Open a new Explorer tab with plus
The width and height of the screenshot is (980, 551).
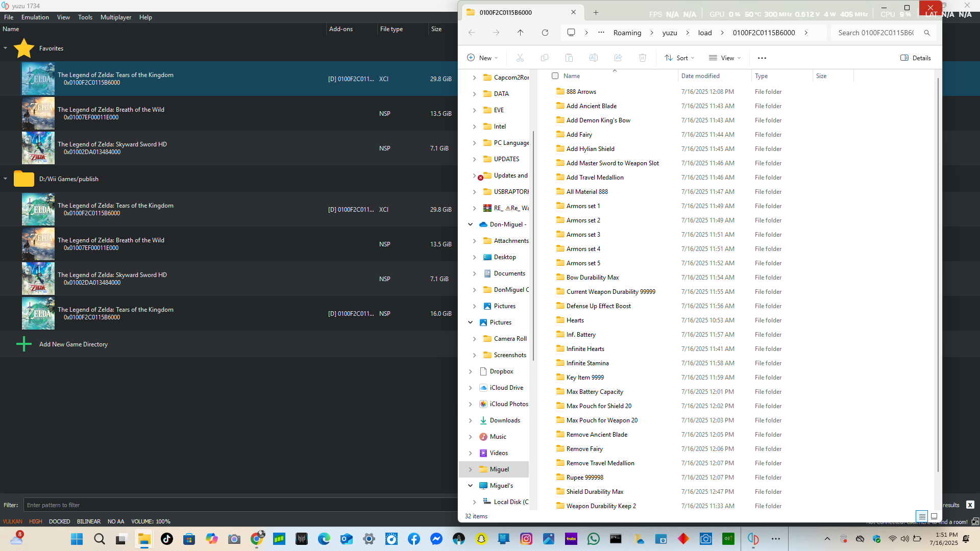[x=596, y=13]
